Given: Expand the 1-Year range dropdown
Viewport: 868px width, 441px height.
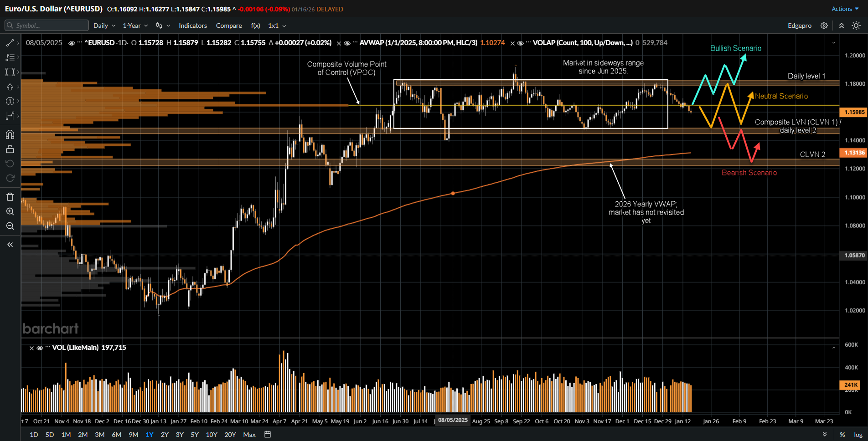Looking at the screenshot, I should point(134,26).
